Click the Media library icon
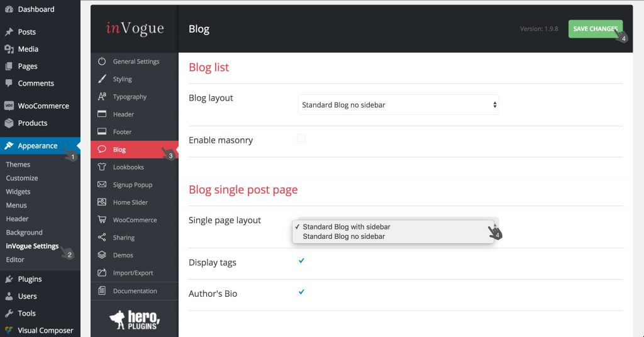Image resolution: width=644 pixels, height=337 pixels. [9, 49]
